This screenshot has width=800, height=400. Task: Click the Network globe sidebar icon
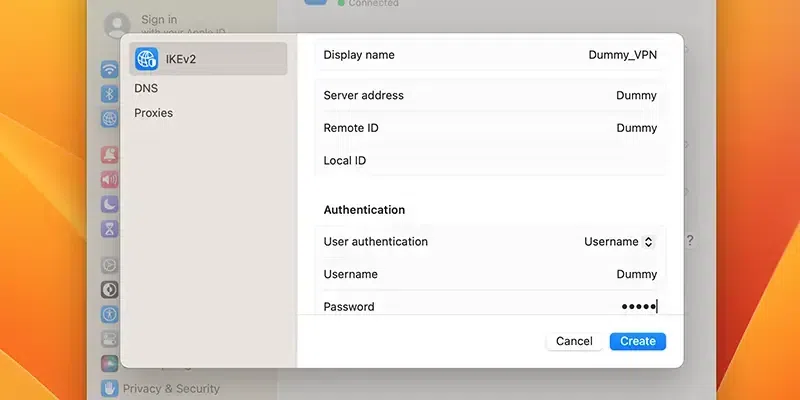pyautogui.click(x=110, y=118)
